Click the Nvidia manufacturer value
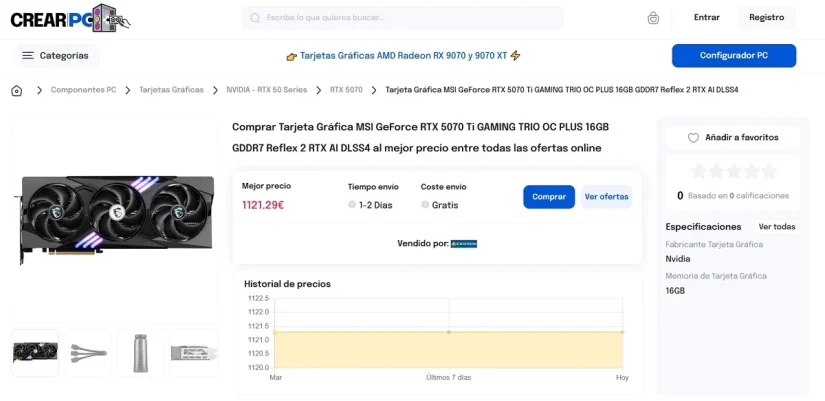This screenshot has width=825, height=401. 678,259
